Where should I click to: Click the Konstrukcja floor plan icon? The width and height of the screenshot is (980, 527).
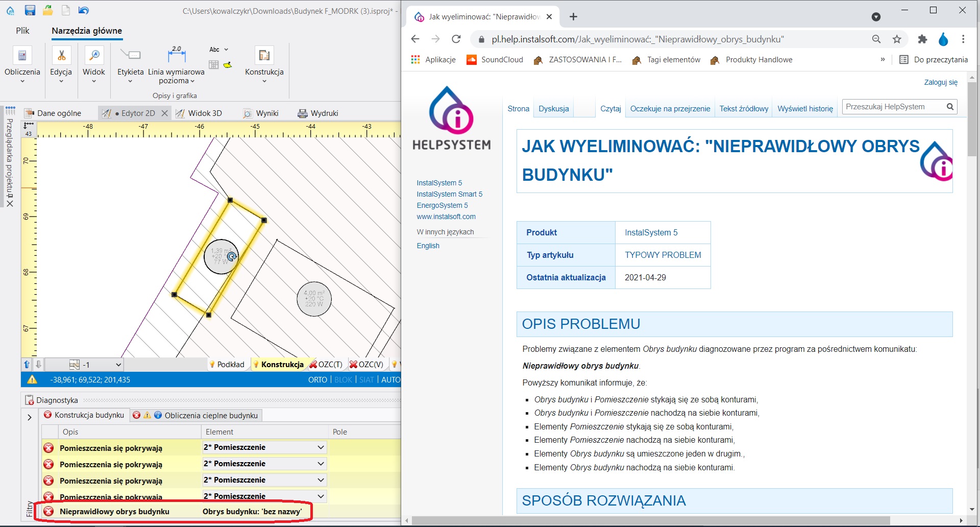click(x=264, y=55)
